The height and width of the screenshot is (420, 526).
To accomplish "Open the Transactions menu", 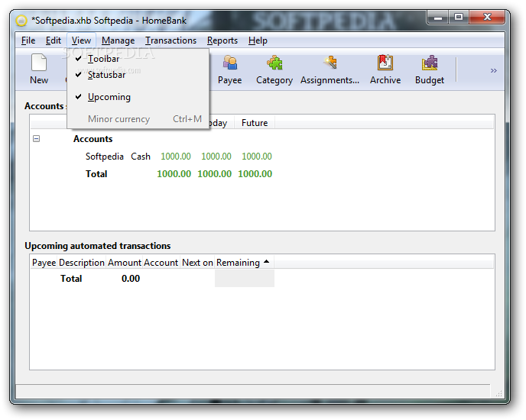I will [x=170, y=40].
